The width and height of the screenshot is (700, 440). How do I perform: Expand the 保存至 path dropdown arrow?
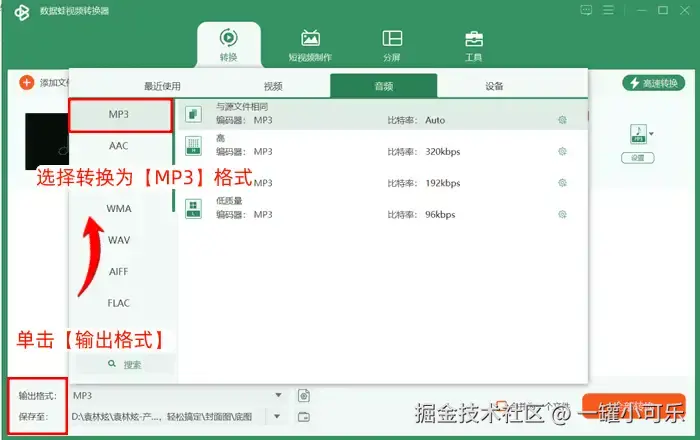(277, 416)
